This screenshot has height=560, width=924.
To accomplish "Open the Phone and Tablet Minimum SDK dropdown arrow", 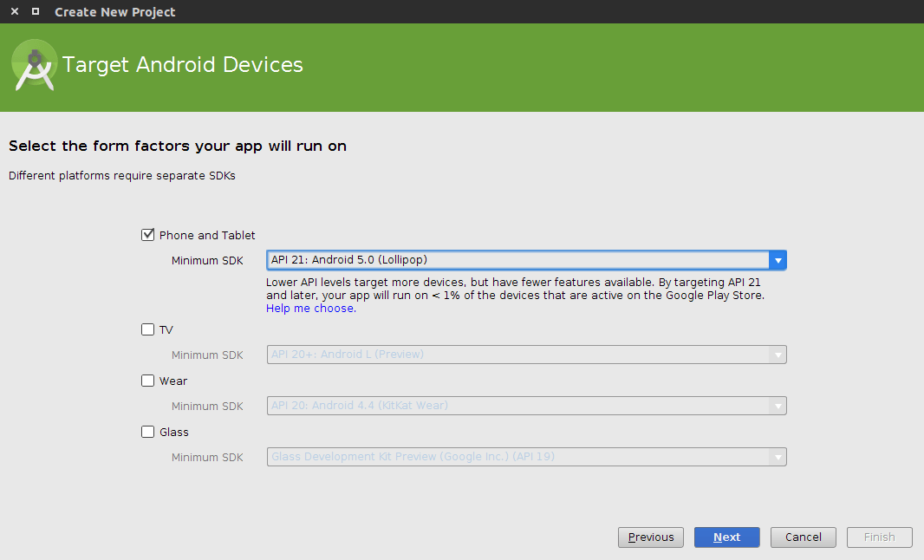I will click(x=778, y=260).
